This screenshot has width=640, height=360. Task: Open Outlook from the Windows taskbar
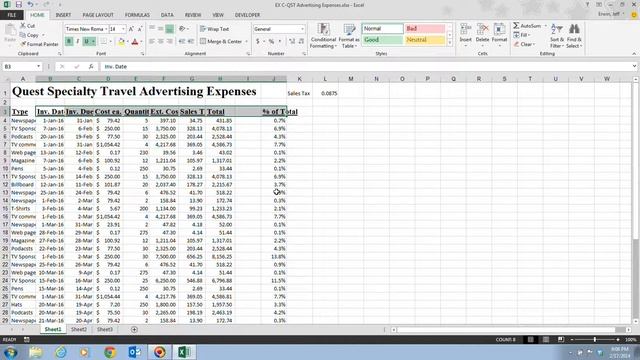(135, 352)
